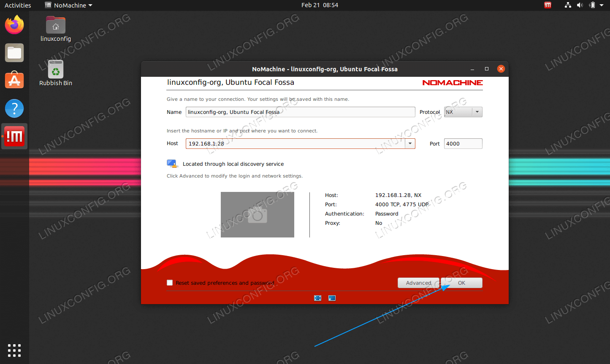Open the clock Feb 21 08:54 calendar
Screen dimensions: 610x364
coord(320,5)
